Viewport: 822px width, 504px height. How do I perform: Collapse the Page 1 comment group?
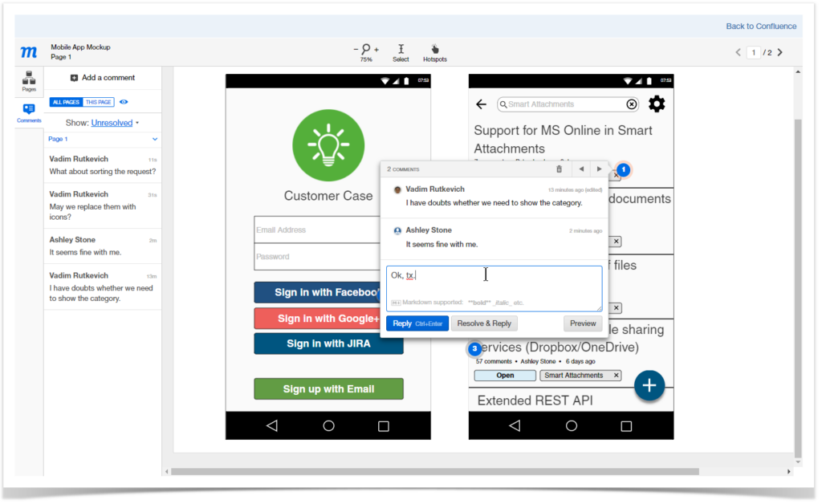(155, 138)
